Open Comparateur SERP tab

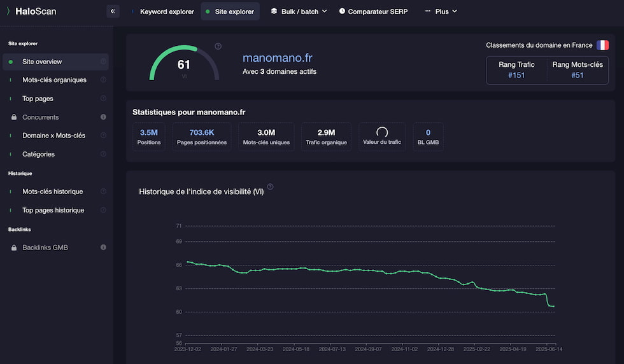[373, 11]
